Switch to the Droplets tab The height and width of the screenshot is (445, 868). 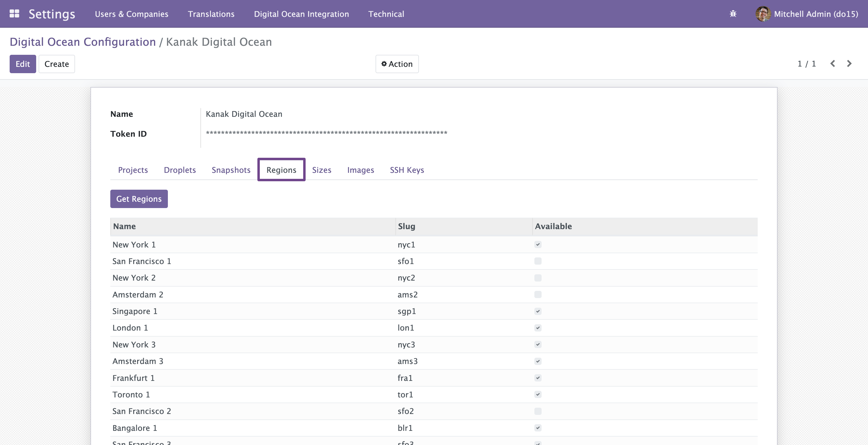[x=180, y=170]
